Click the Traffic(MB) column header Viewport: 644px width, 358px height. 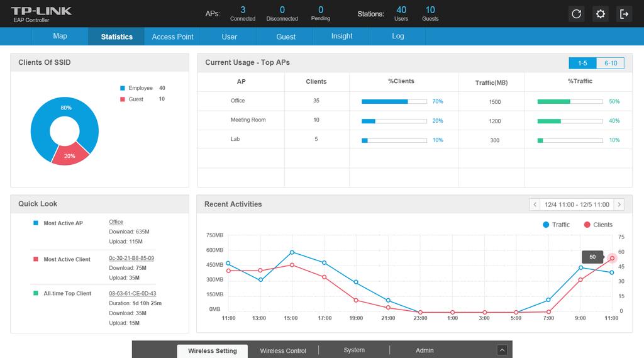click(491, 82)
